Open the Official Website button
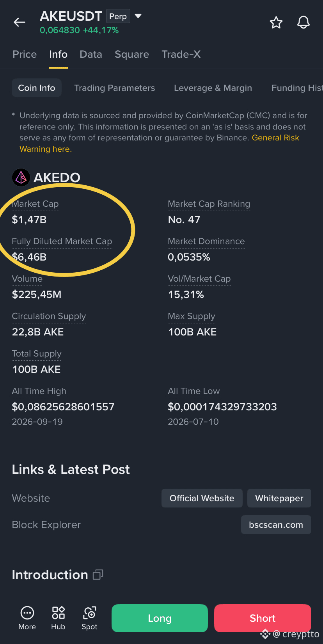This screenshot has height=644, width=323. coord(202,498)
